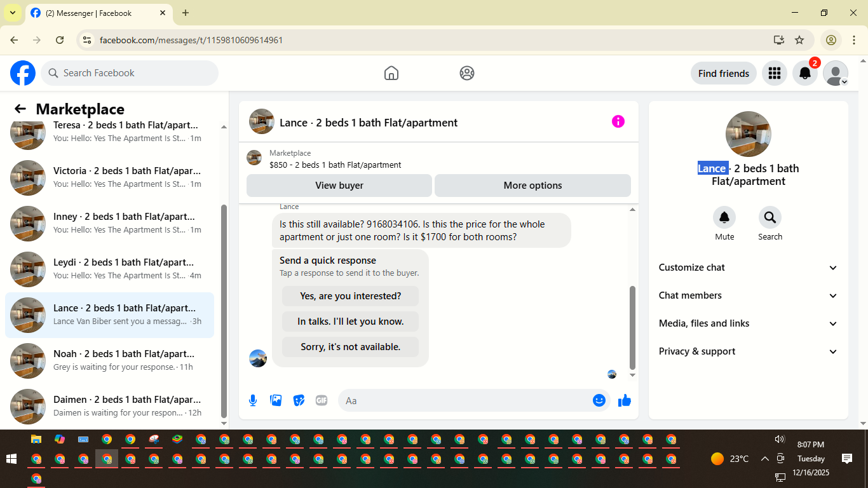Open Inney's conversation in the chat list
The width and height of the screenshot is (868, 488).
(109, 224)
